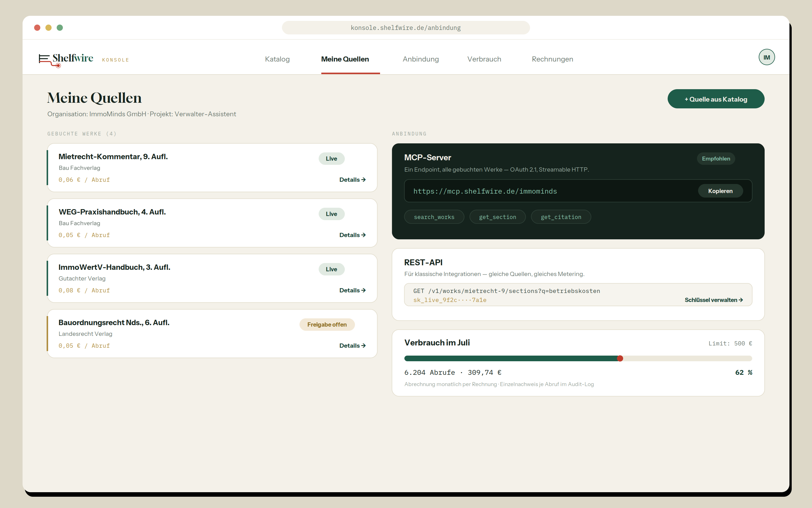Select the get_section tool chip
Image resolution: width=812 pixels, height=508 pixels.
coord(497,217)
